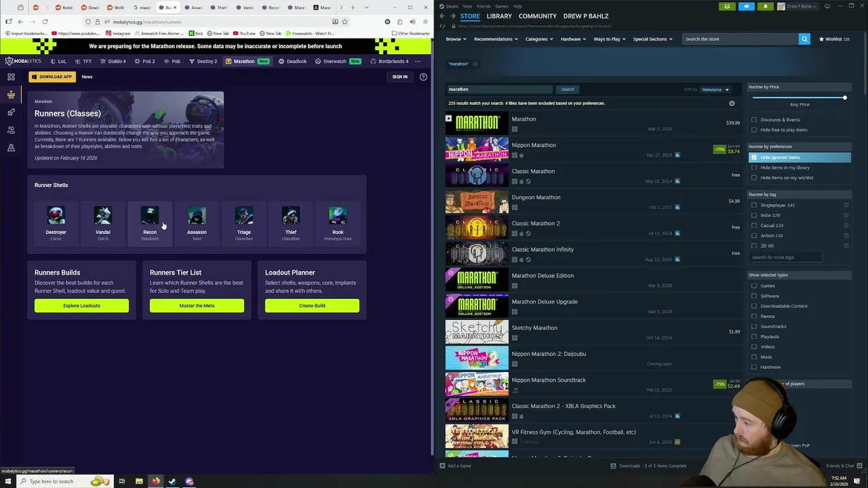This screenshot has width=868, height=488.
Task: Open Sort by Relevance dropdown
Action: point(715,89)
